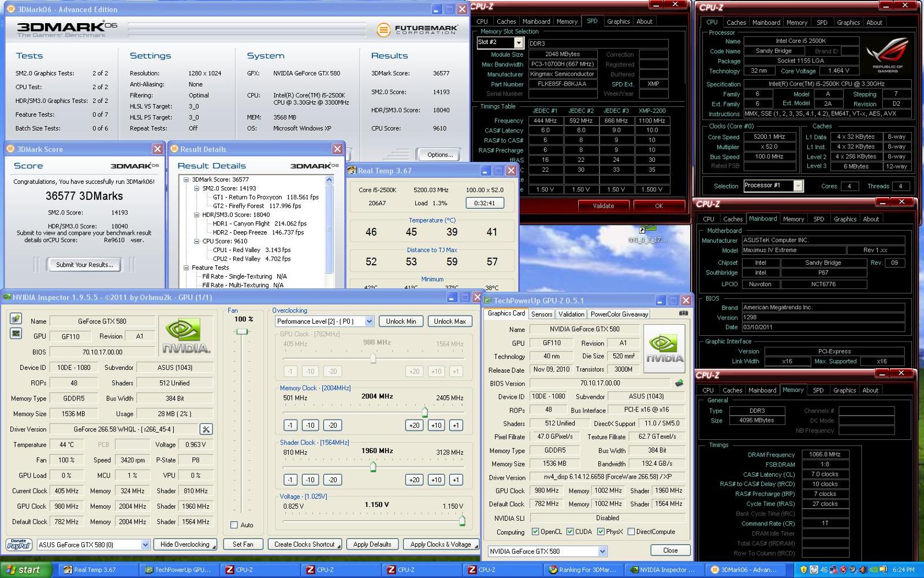
Task: Switch to 3DMark06 Advanced taskbar button
Action: click(x=746, y=570)
